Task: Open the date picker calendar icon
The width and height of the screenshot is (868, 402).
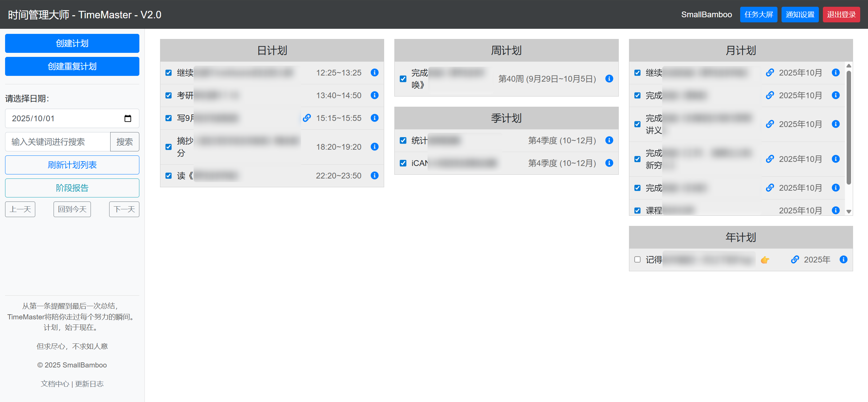Action: 128,119
